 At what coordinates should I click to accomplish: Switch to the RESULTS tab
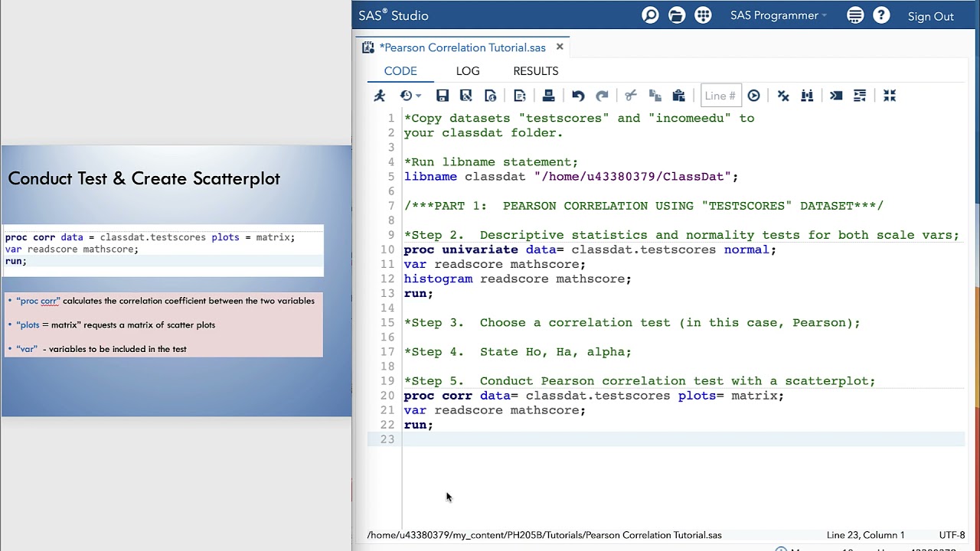point(536,71)
